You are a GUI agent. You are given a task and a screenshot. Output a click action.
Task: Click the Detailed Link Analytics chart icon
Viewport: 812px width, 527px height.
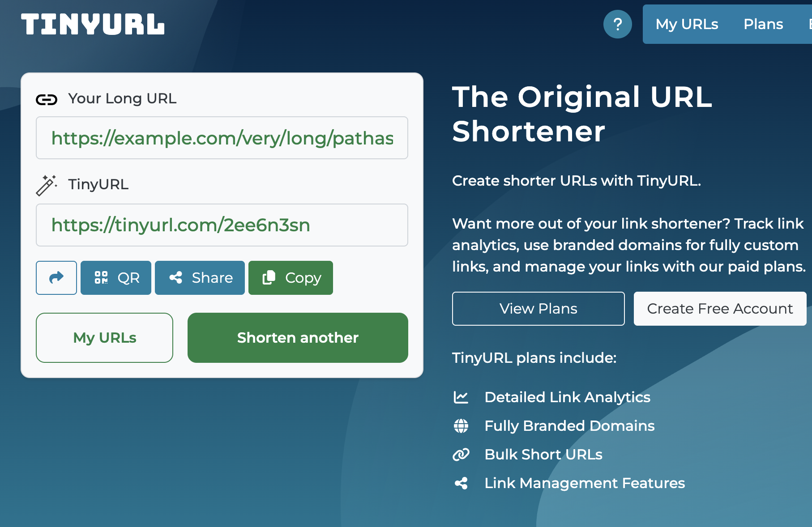[x=461, y=397]
